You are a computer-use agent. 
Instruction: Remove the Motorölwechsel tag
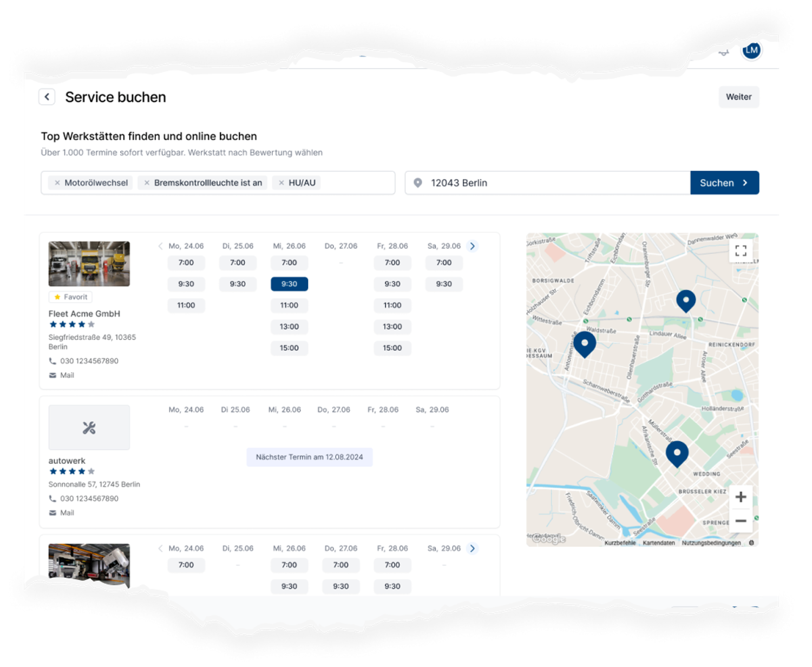coord(57,183)
